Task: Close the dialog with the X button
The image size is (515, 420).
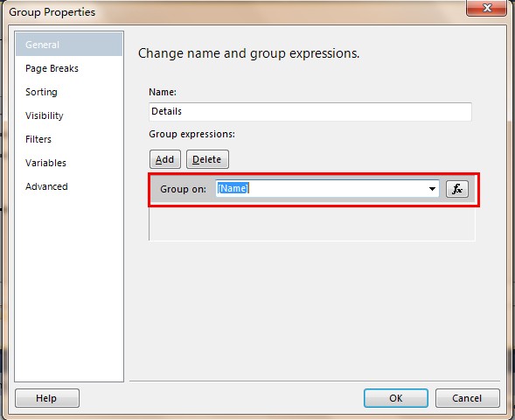Action: pyautogui.click(x=486, y=8)
